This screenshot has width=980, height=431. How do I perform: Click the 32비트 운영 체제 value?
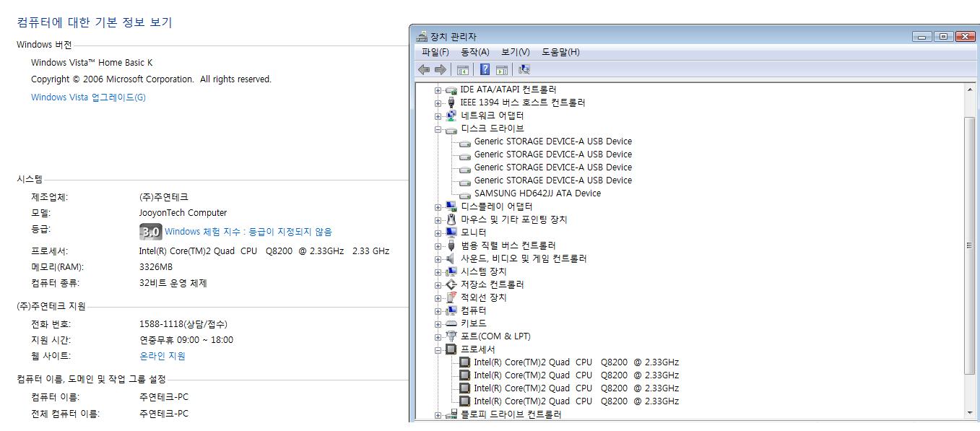pos(173,283)
